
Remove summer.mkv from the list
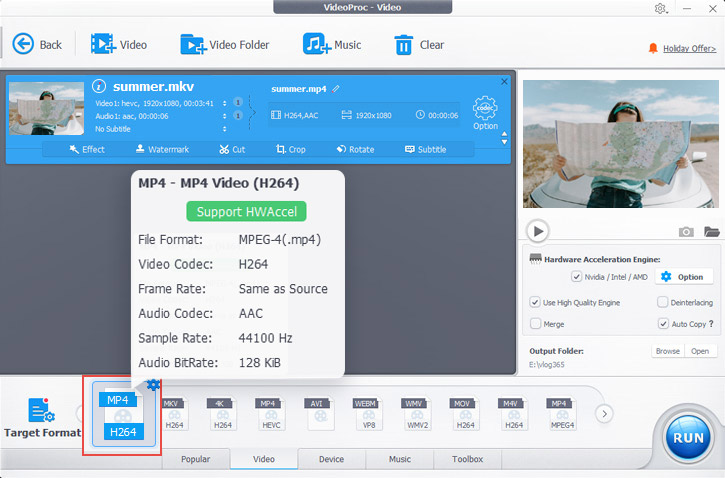coord(504,81)
